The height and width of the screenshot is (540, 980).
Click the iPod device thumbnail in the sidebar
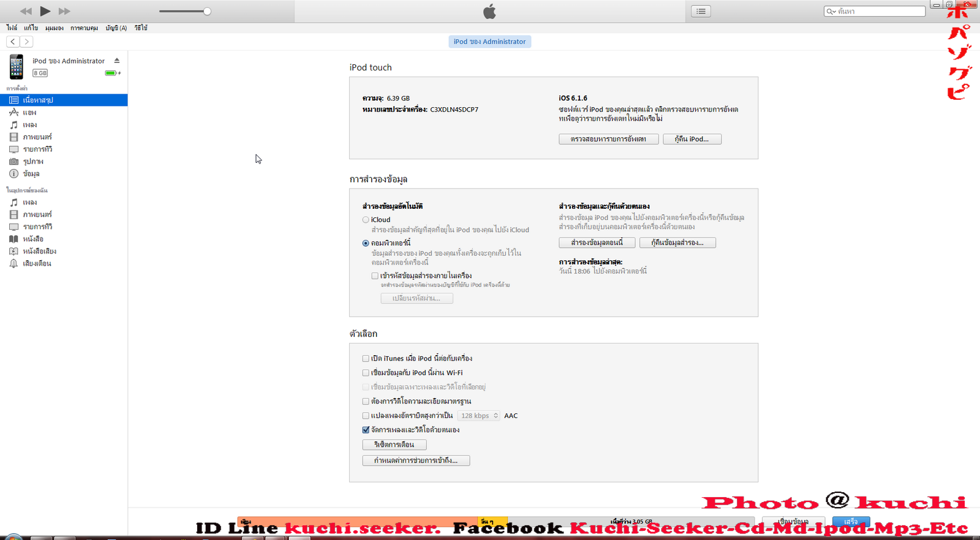point(17,67)
